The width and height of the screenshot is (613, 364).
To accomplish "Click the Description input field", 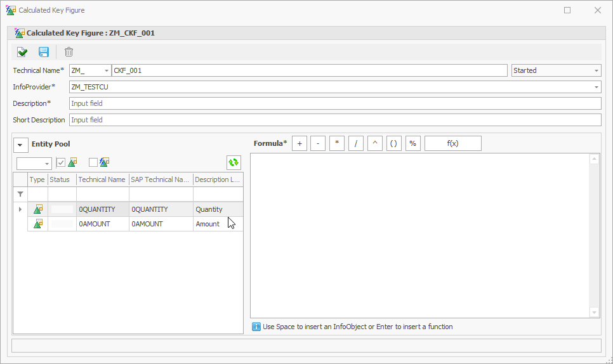I will click(x=334, y=103).
